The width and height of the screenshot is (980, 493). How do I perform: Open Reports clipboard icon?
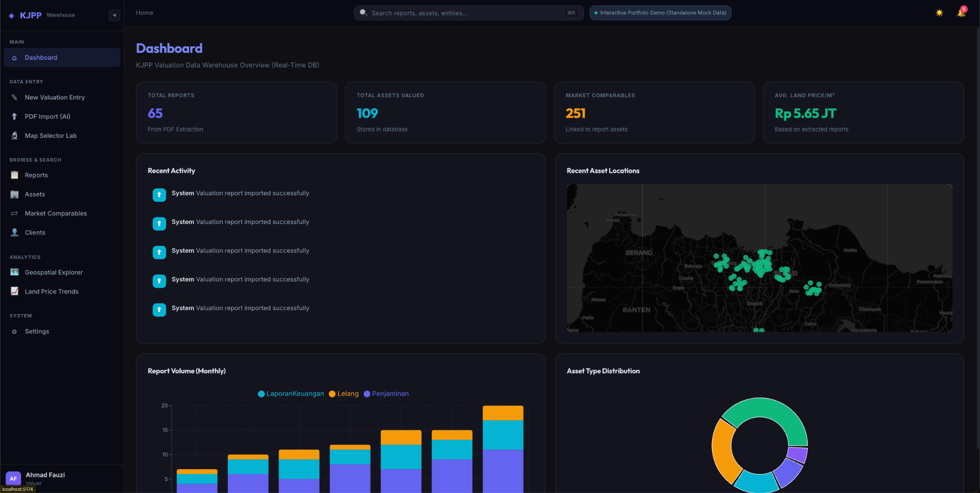(x=14, y=175)
